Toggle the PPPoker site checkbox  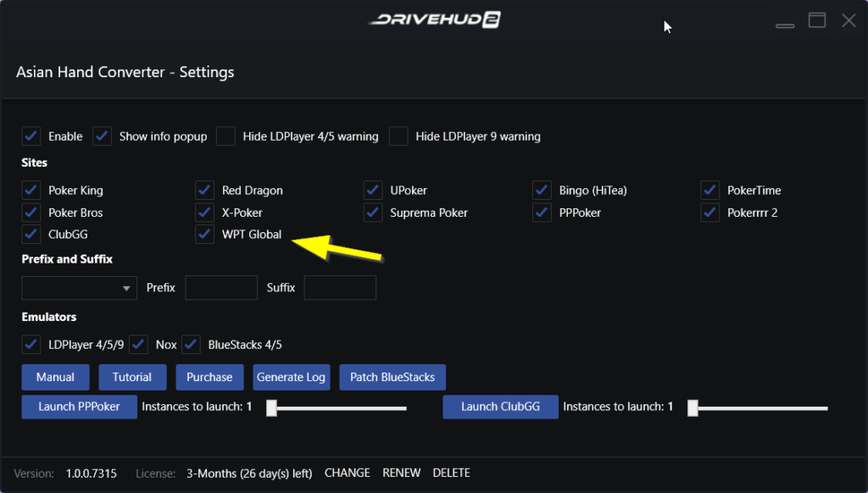coord(542,213)
